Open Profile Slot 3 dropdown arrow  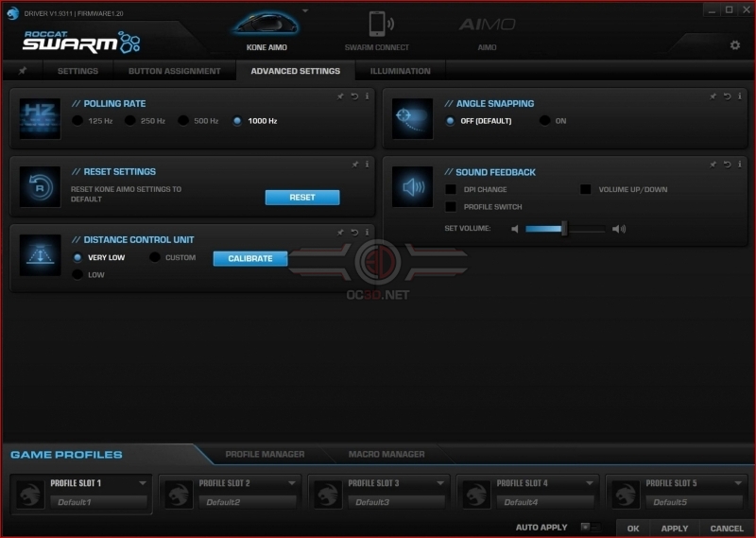click(x=440, y=483)
